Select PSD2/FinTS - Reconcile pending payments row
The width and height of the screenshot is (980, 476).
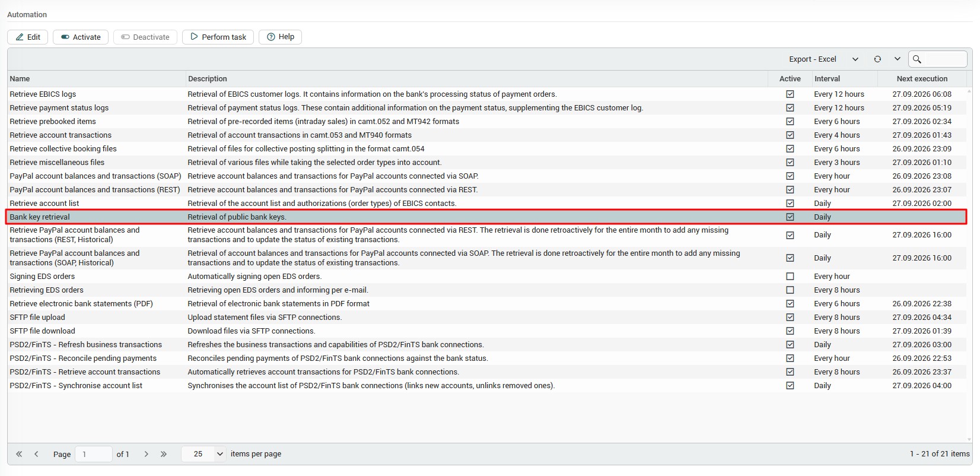[x=487, y=358]
